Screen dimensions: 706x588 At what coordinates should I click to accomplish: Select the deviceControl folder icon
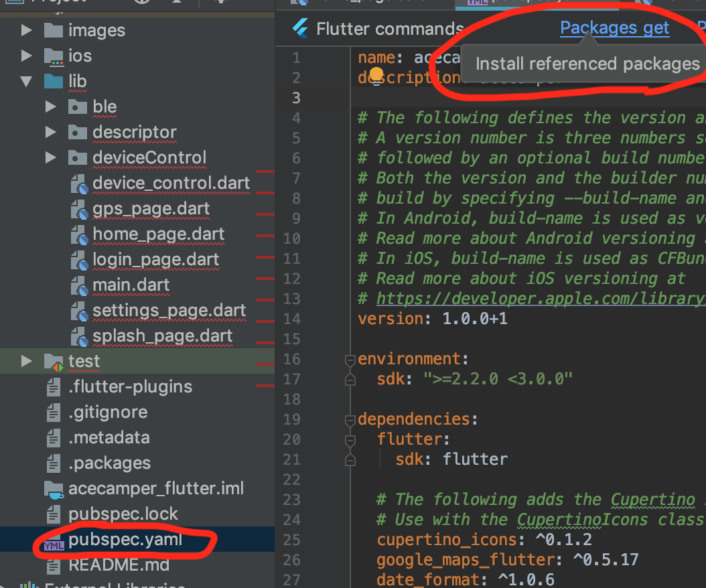tap(78, 157)
